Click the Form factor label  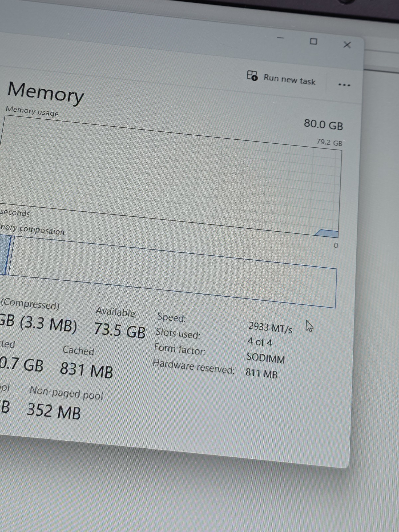point(180,349)
